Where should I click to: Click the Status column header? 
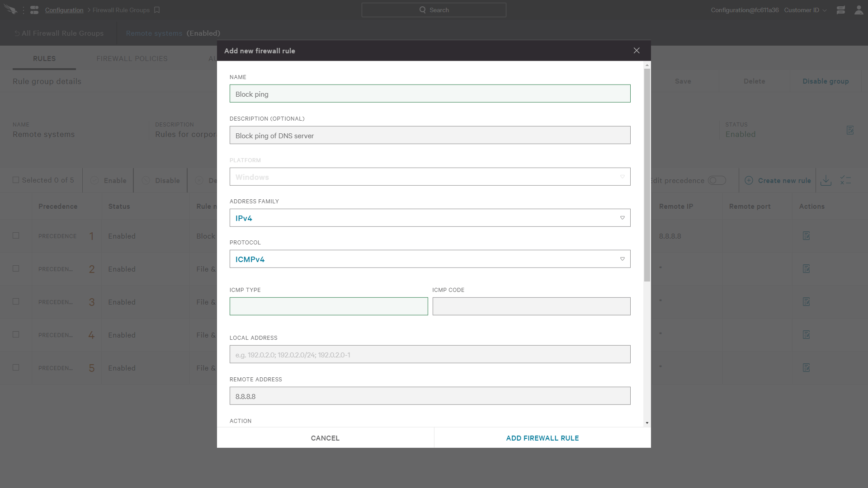click(x=119, y=206)
